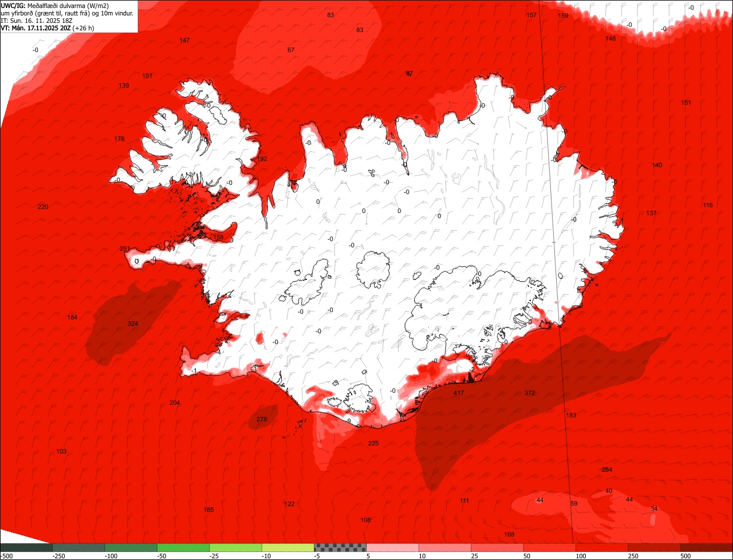Click the legend label '250'
This screenshot has height=560, width=733.
[x=633, y=556]
